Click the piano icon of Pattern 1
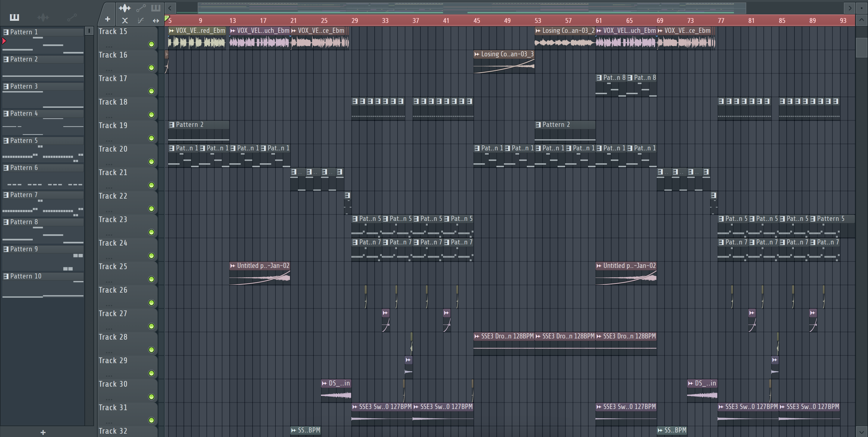868x437 pixels. [x=6, y=32]
